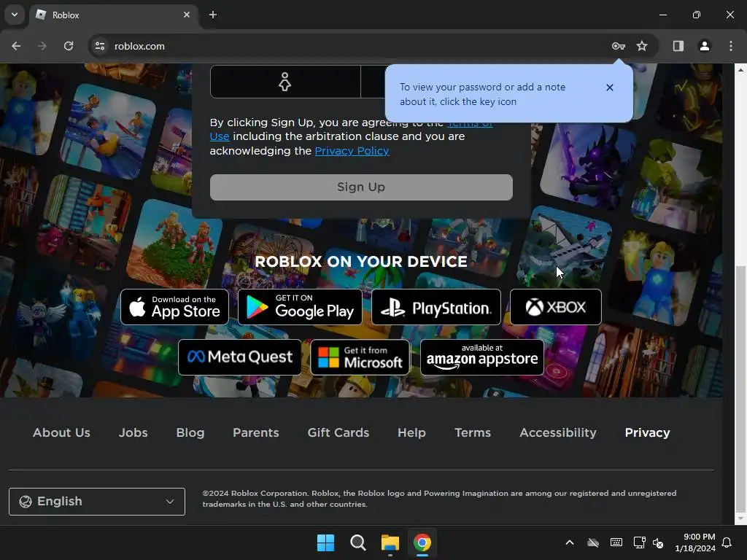Open the Amazon Appstore badge
The width and height of the screenshot is (747, 560).
click(x=482, y=357)
